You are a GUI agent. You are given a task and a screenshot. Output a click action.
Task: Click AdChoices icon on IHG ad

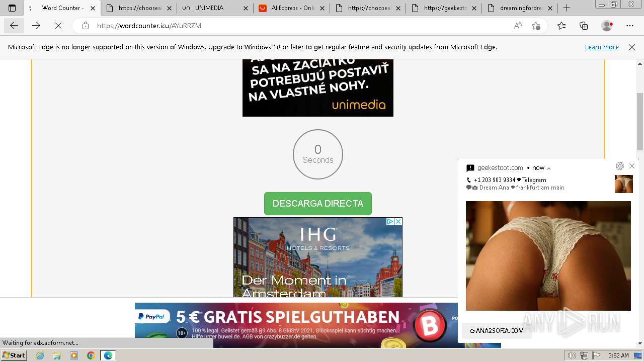point(390,221)
